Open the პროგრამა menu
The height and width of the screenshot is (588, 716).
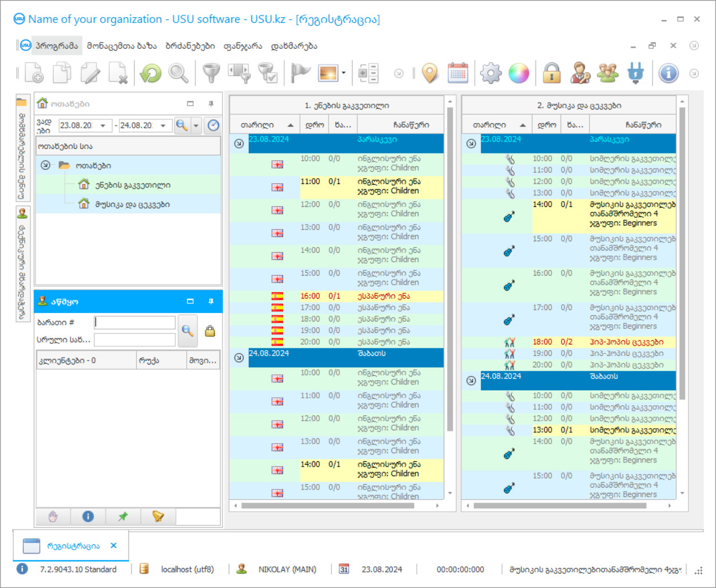pyautogui.click(x=56, y=46)
